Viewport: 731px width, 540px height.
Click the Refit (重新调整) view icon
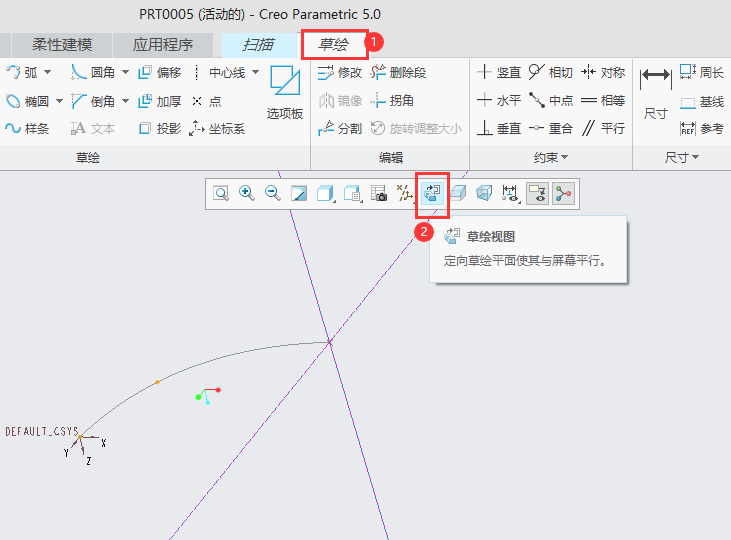coord(221,194)
